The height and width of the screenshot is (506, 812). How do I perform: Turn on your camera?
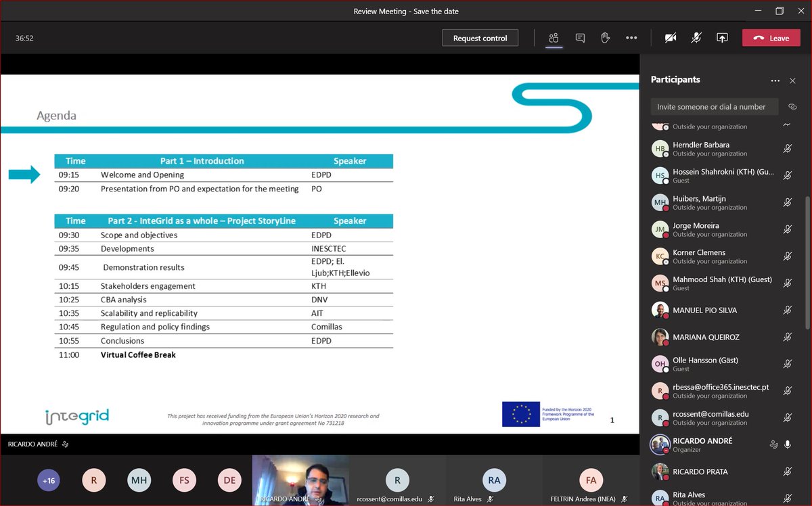pyautogui.click(x=670, y=38)
